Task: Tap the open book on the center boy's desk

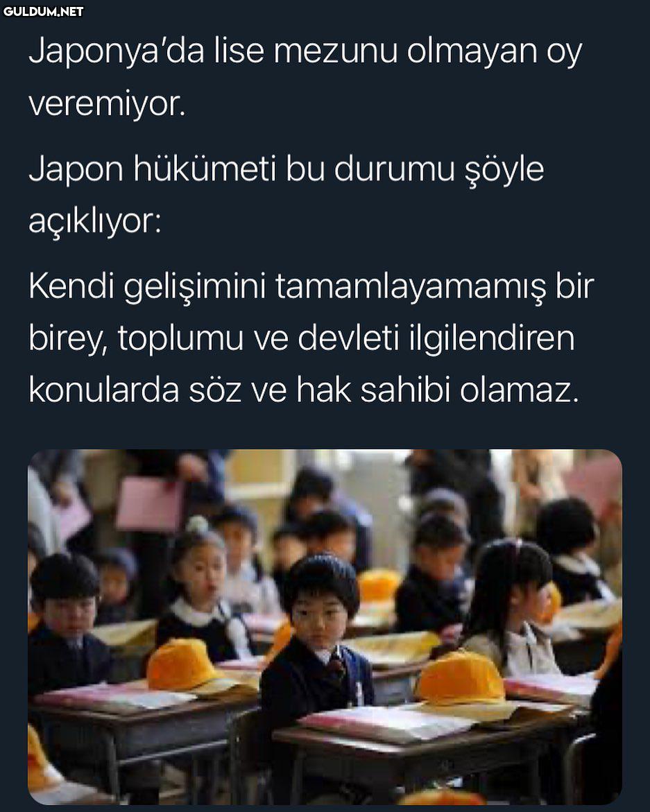Action: click(386, 723)
